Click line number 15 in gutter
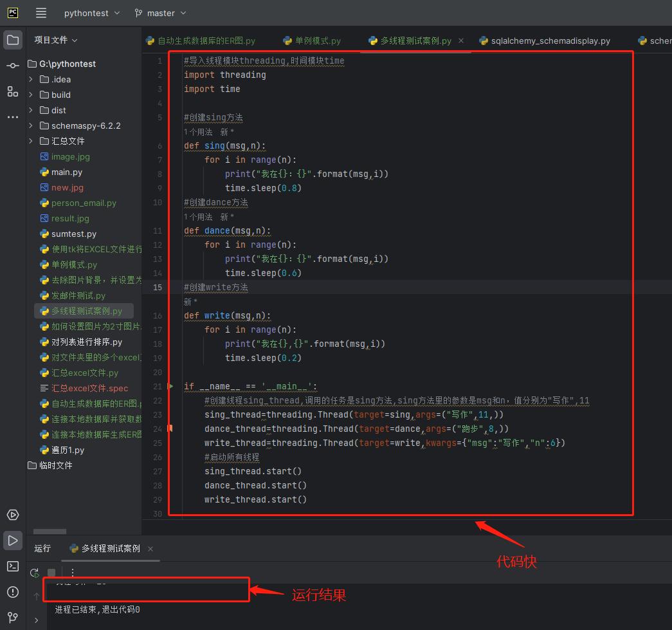Viewport: 672px width, 630px height. point(158,288)
